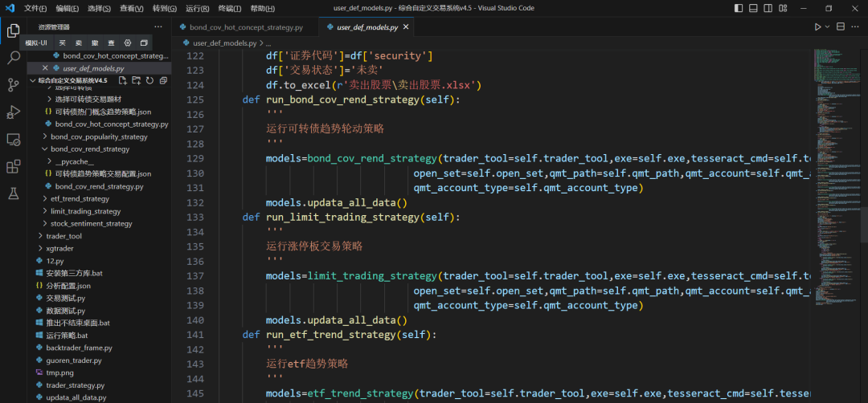
Task: Open the 文件(F) menu
Action: [35, 8]
